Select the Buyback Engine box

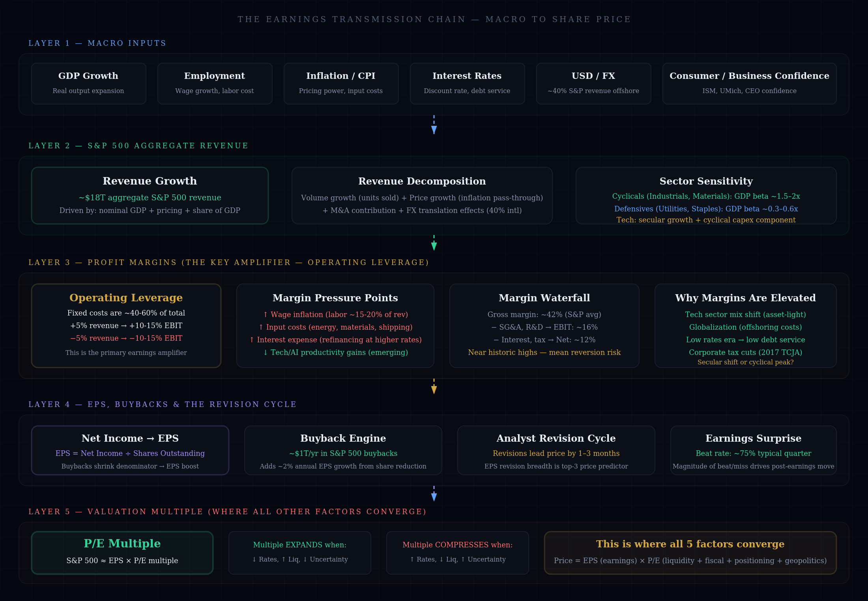tap(343, 450)
